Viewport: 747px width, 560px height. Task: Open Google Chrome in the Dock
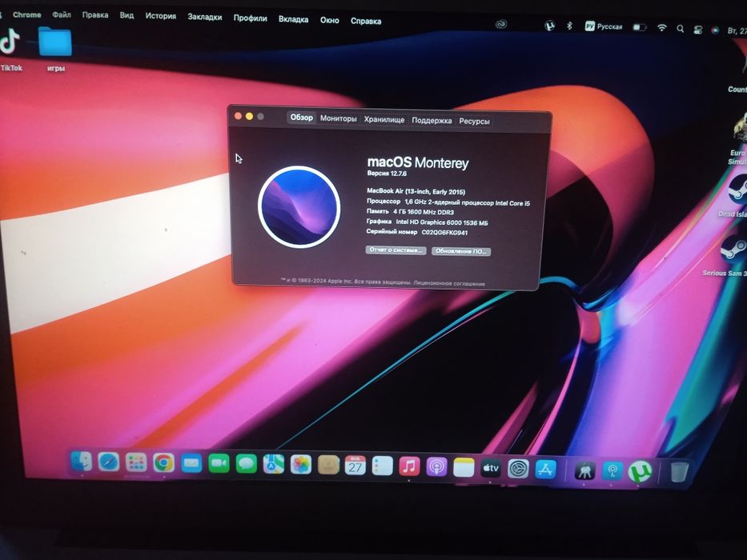164,463
